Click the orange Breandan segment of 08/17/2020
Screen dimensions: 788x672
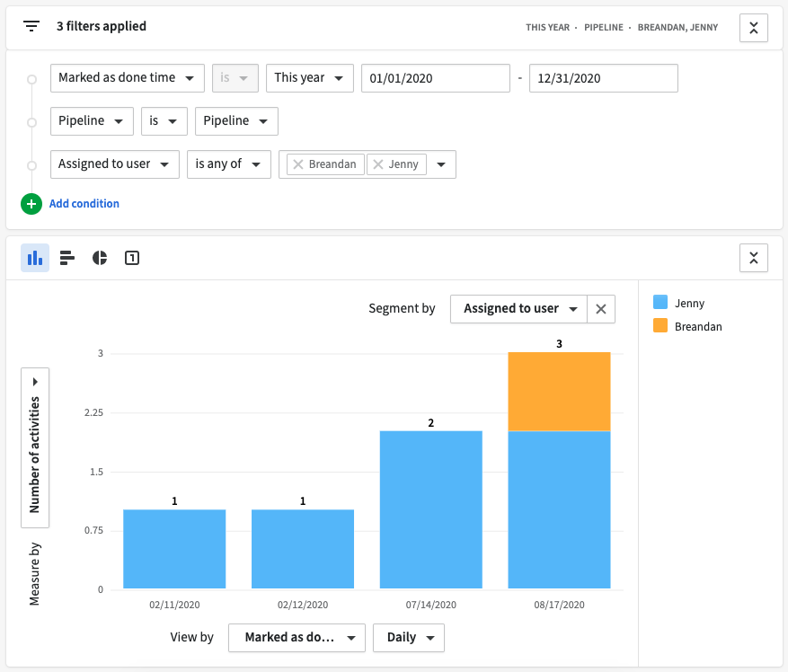click(559, 392)
